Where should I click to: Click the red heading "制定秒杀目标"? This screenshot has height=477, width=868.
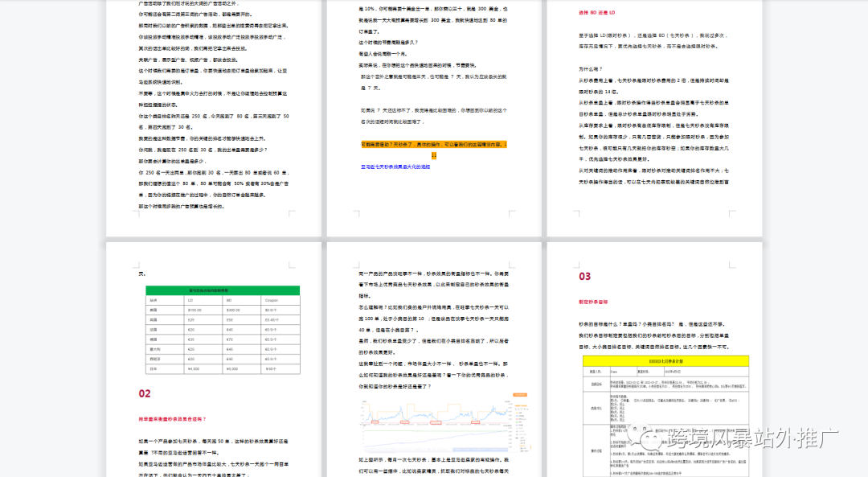pyautogui.click(x=593, y=302)
